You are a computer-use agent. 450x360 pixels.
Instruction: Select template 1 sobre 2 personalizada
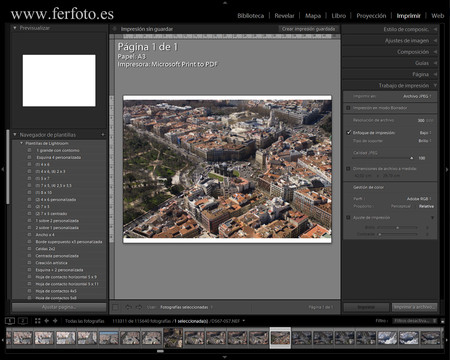tap(57, 221)
